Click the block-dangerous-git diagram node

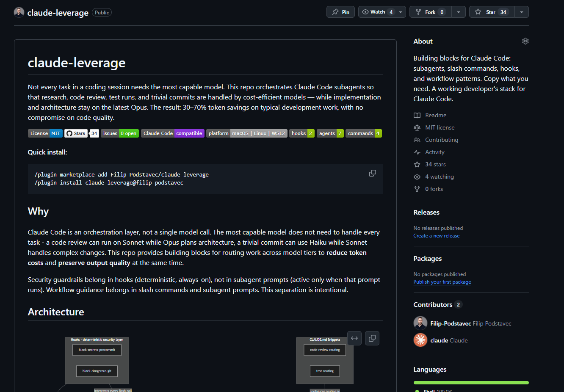coord(97,371)
